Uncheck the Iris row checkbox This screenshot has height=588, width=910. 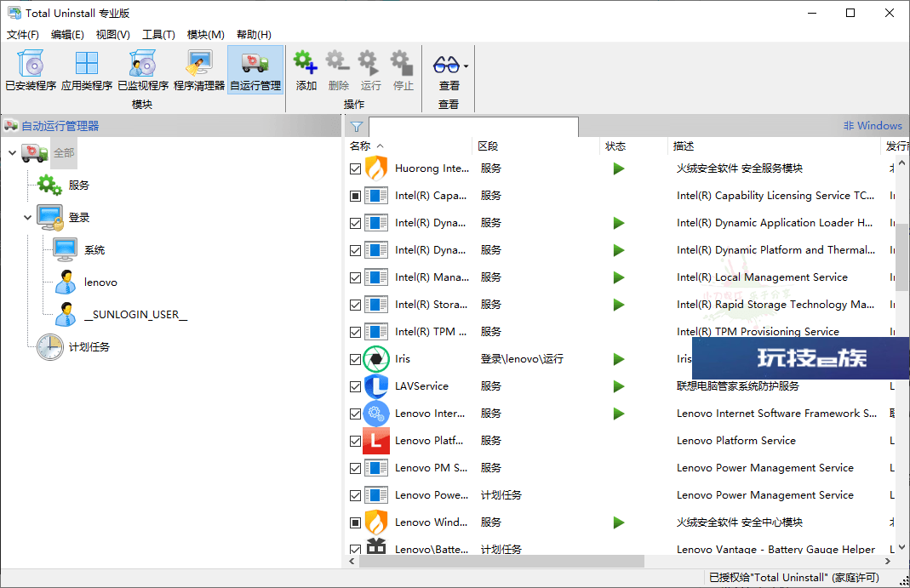pos(356,360)
